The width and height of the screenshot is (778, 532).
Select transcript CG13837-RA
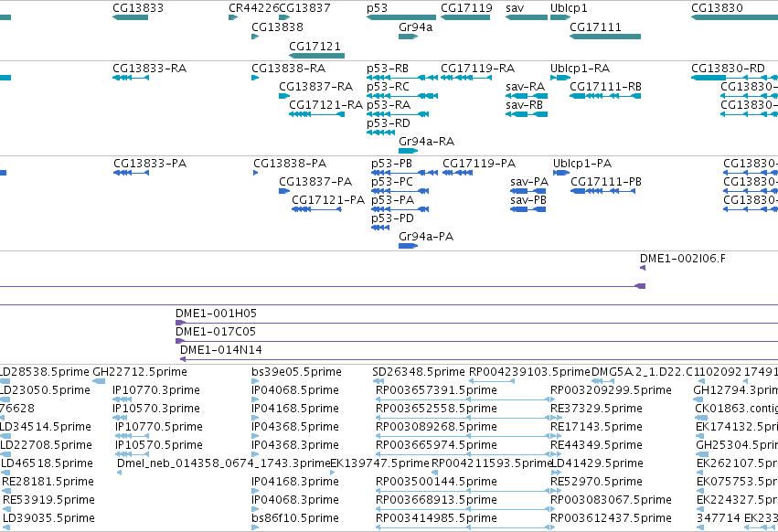315,87
